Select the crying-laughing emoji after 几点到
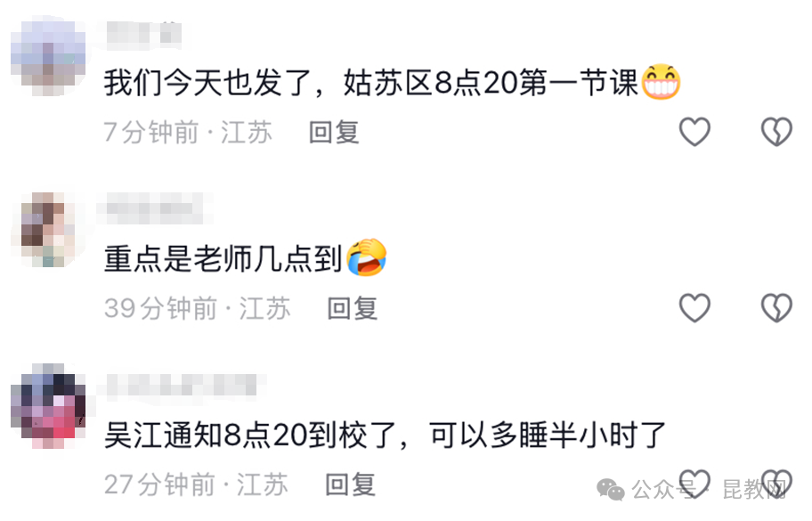Screen dimensions: 812x521 pos(367,257)
